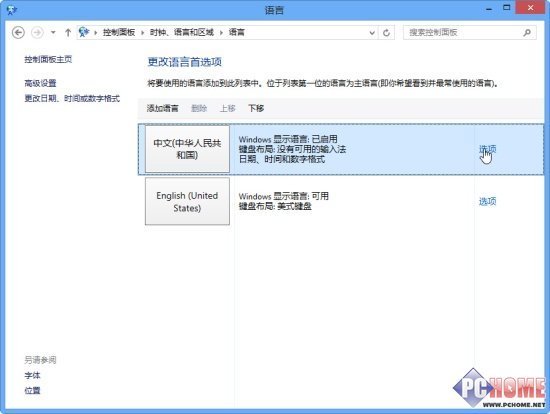Open 选项 for English (United States)

(x=488, y=201)
